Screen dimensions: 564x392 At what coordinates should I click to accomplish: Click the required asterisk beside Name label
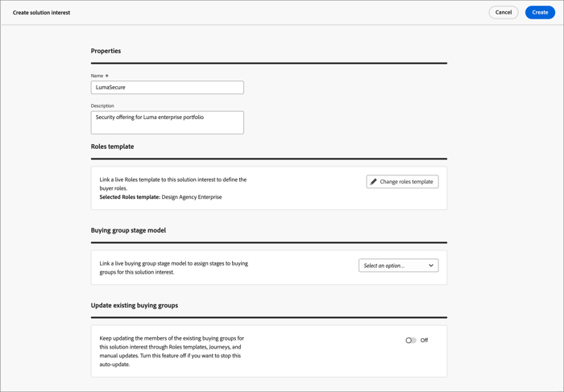107,76
